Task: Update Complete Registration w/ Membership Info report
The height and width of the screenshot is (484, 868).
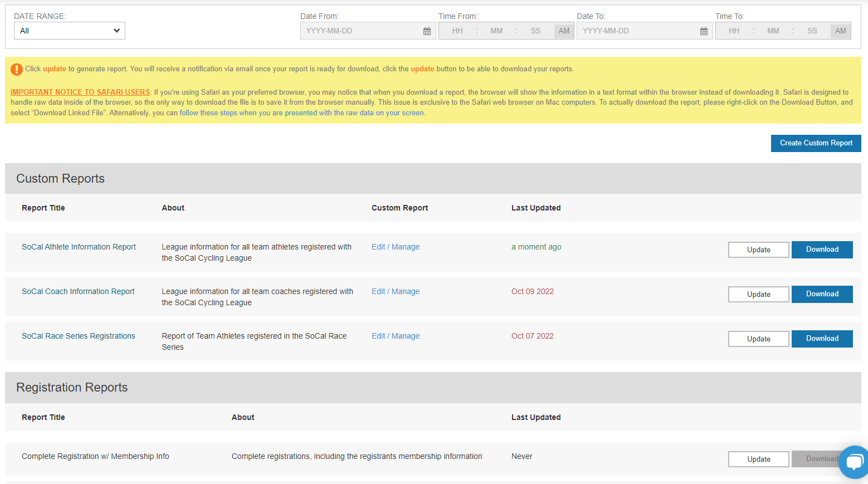Action: (x=758, y=459)
